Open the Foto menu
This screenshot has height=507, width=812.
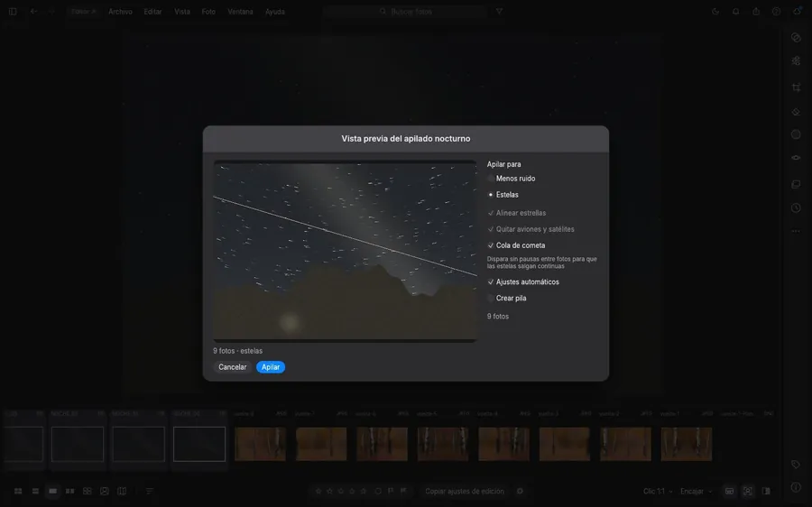tap(208, 12)
